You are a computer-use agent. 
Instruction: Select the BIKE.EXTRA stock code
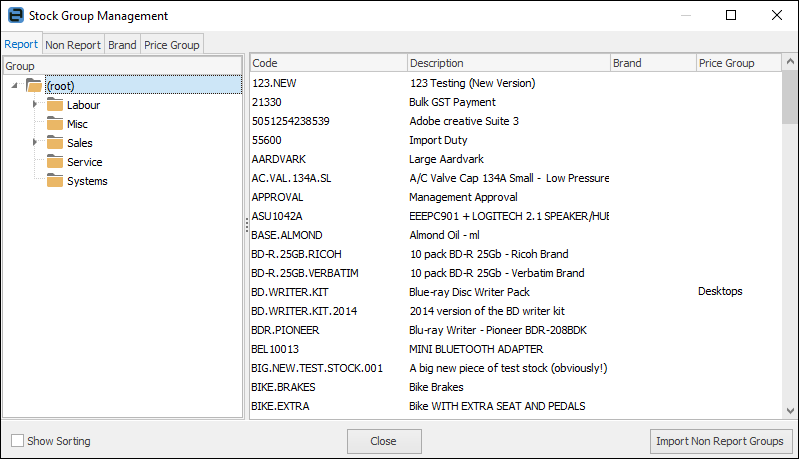click(x=280, y=406)
